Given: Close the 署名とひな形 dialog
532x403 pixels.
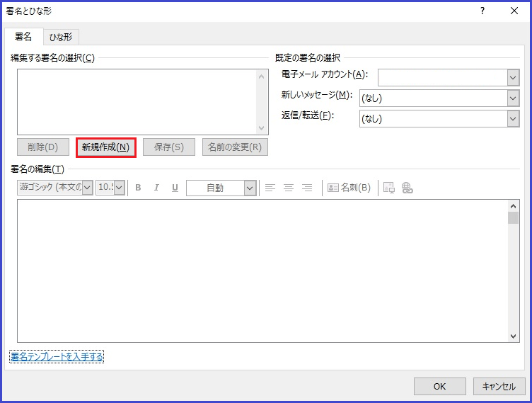Looking at the screenshot, I should pyautogui.click(x=514, y=11).
